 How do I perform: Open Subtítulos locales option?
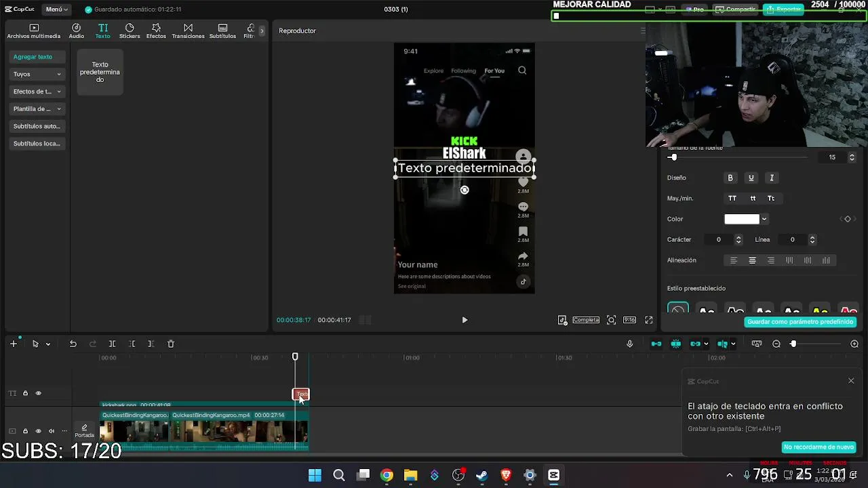click(x=37, y=144)
